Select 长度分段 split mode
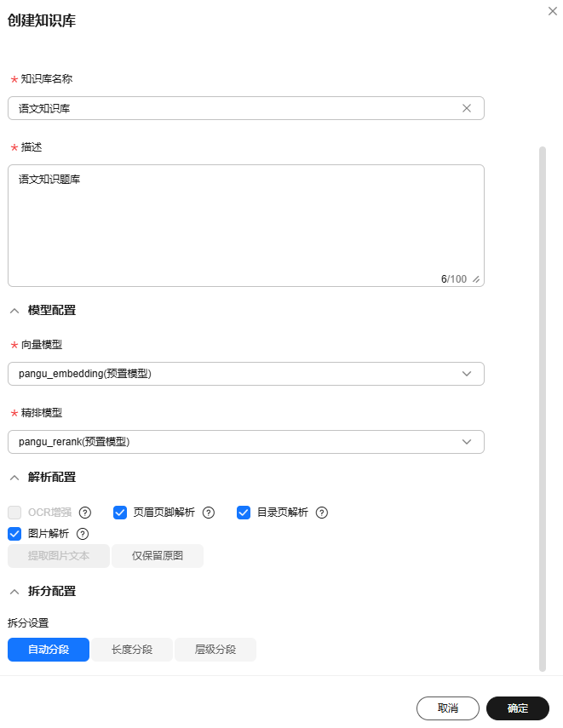This screenshot has width=563, height=728. pyautogui.click(x=132, y=650)
